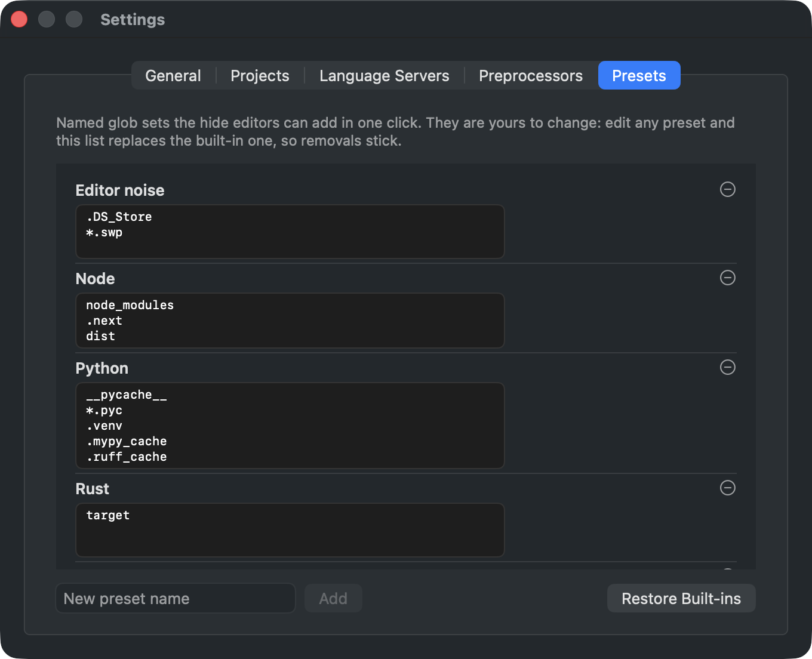
Task: Focus the New preset name field
Action: (x=176, y=598)
